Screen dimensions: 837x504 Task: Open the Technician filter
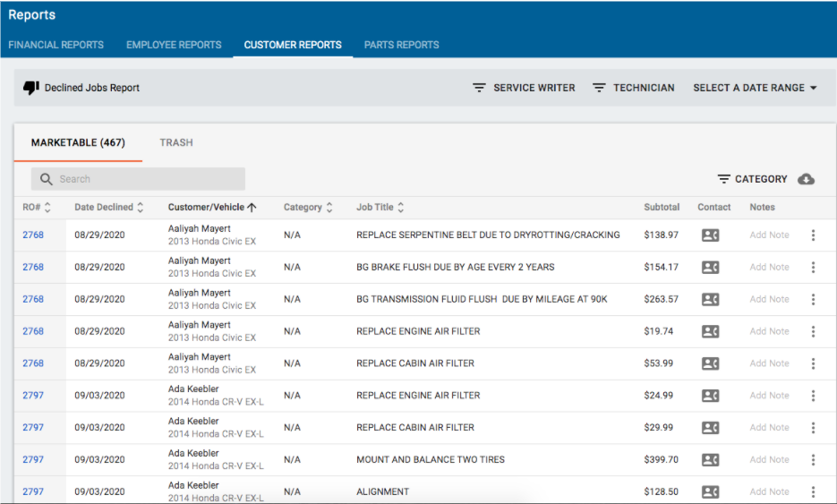(633, 88)
